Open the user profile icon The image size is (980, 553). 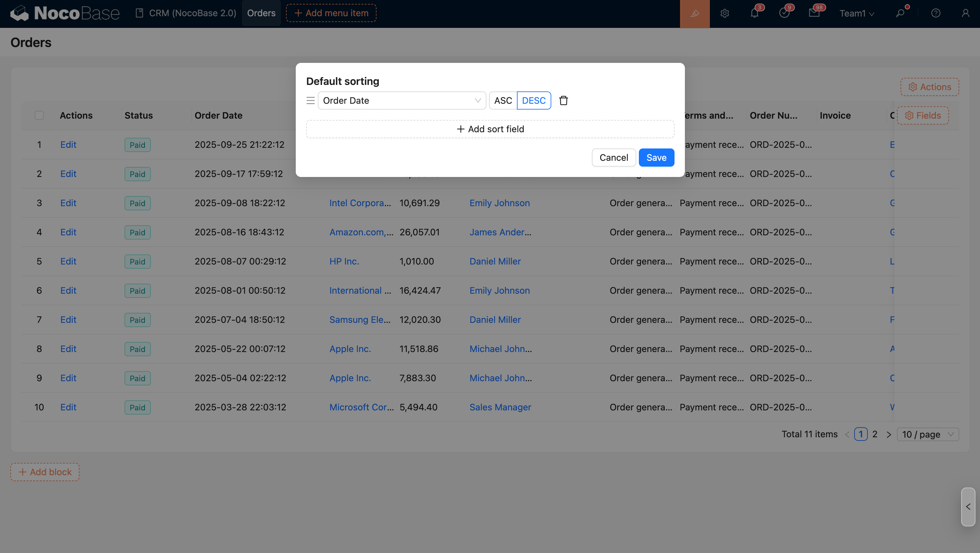click(965, 14)
